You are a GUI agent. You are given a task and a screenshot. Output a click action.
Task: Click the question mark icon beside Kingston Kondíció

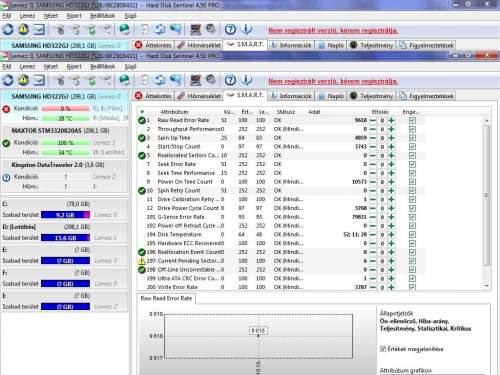[x=6, y=178]
